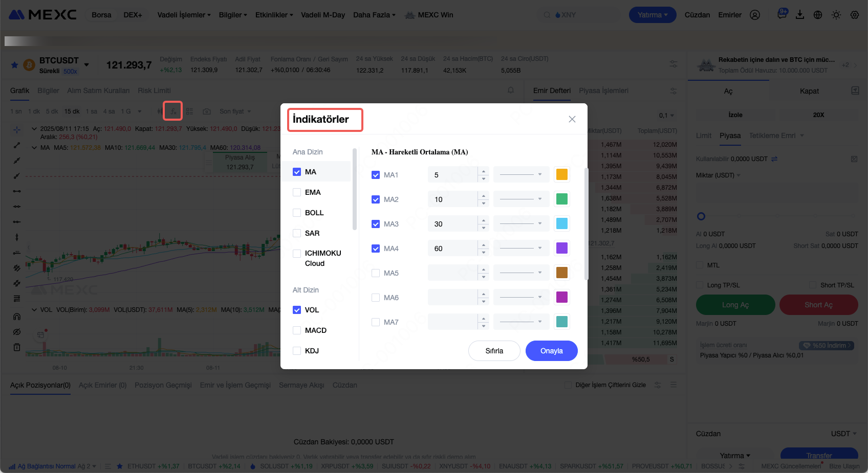Screen dimensions: 868x473
Task: Click the chart screenshot camera icon
Action: (x=207, y=111)
